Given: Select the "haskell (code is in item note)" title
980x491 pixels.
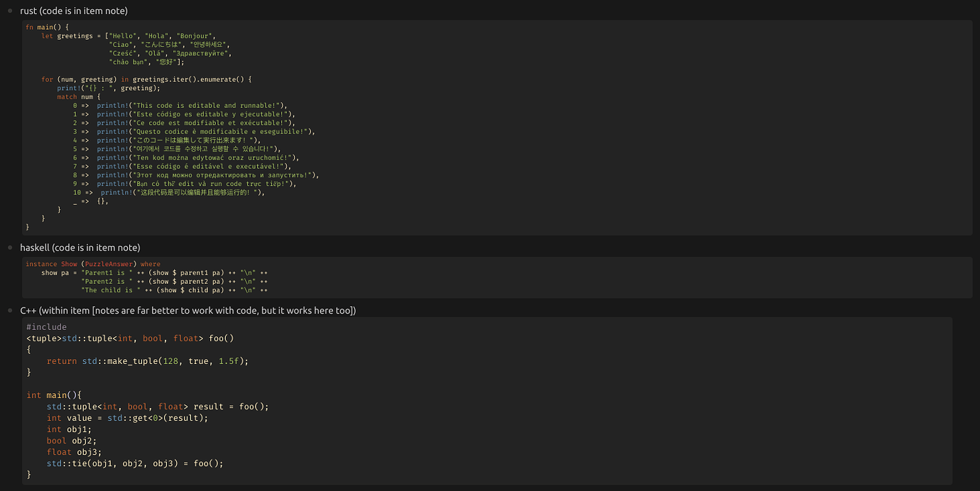Looking at the screenshot, I should pos(80,248).
